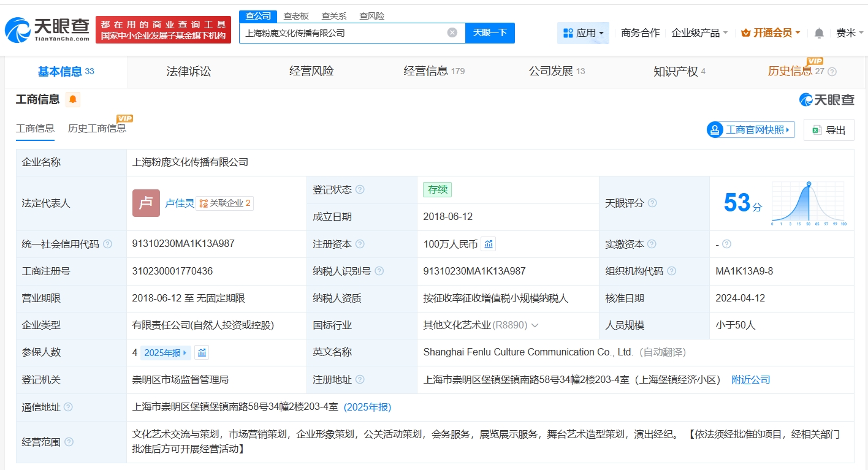Open the chart icon beside 2025年报
The width and height of the screenshot is (868, 470).
pyautogui.click(x=202, y=352)
